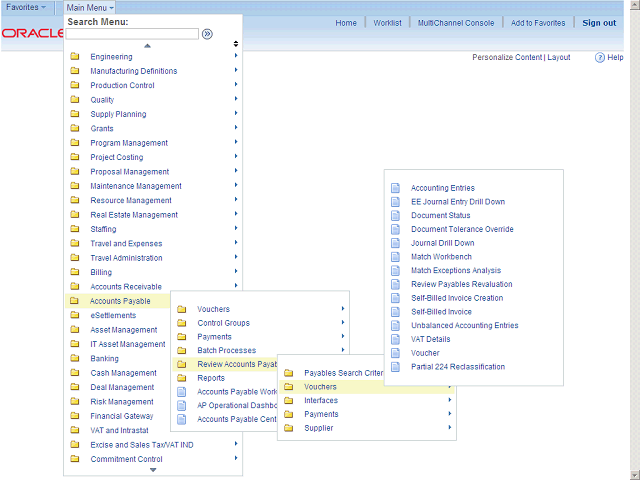Click the search go button icon
The image size is (640, 480).
[207, 33]
